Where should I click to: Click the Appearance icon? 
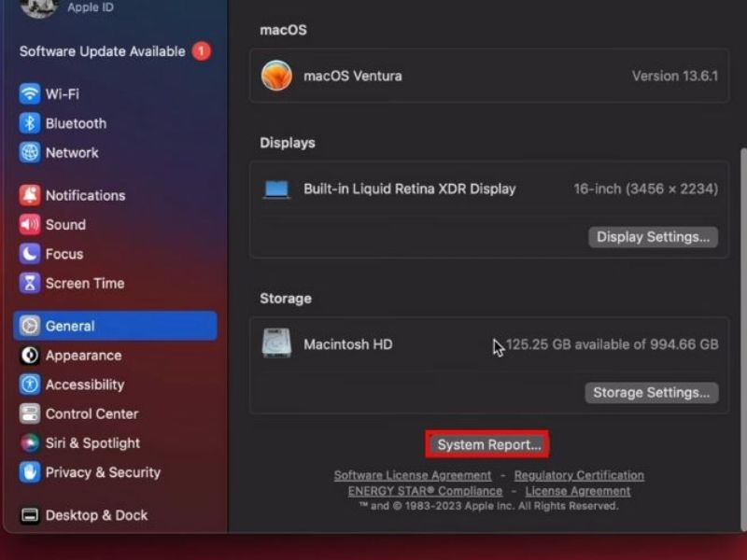click(30, 356)
